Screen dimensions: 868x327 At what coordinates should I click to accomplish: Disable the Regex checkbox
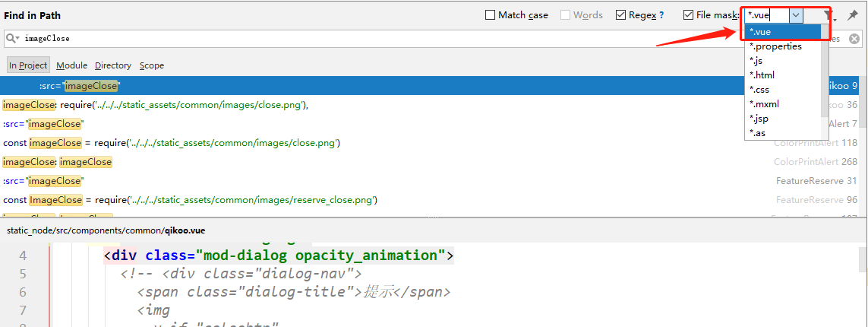click(620, 15)
